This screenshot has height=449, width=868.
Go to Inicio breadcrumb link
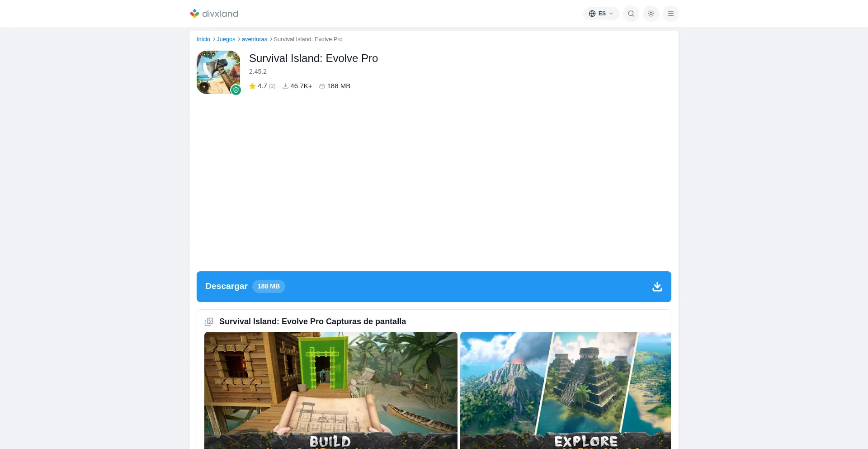tap(203, 39)
